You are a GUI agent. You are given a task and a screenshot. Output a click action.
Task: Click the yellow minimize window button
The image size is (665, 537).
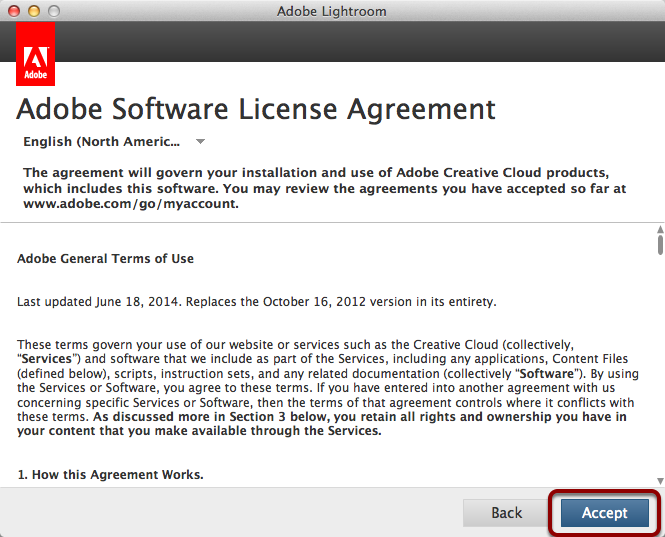coord(34,11)
